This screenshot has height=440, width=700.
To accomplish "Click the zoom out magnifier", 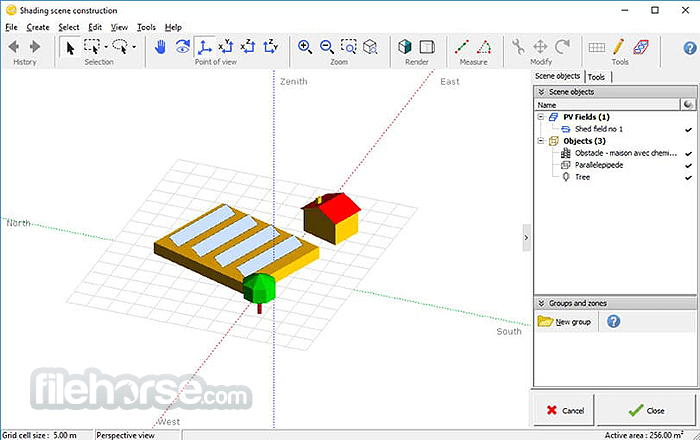I will tap(326, 46).
